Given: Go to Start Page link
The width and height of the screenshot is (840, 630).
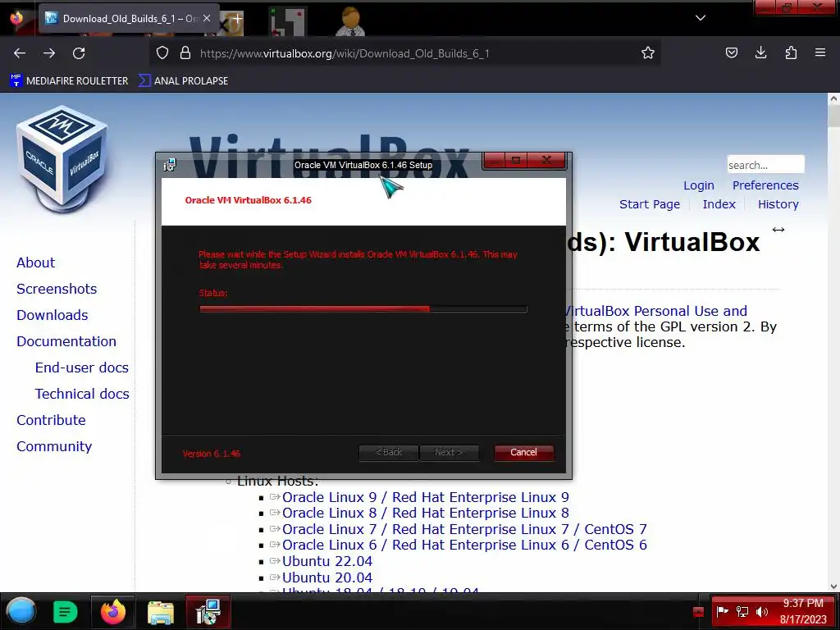Looking at the screenshot, I should coord(650,204).
